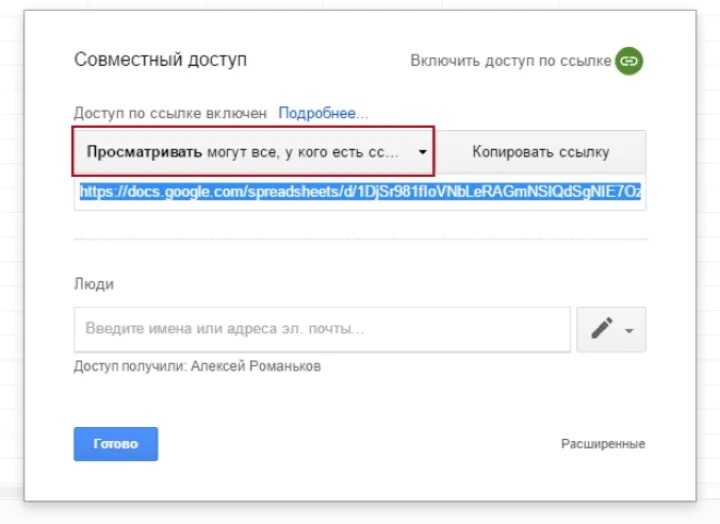
Task: Open the 'Подробнее...' link
Action: pyautogui.click(x=323, y=113)
